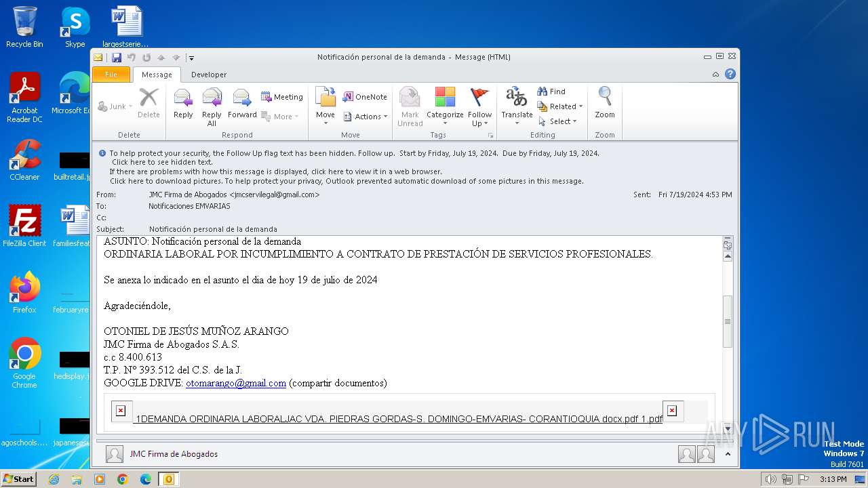Open Firefox desktop shortcut
This screenshot has width=868, height=488.
pyautogui.click(x=24, y=293)
